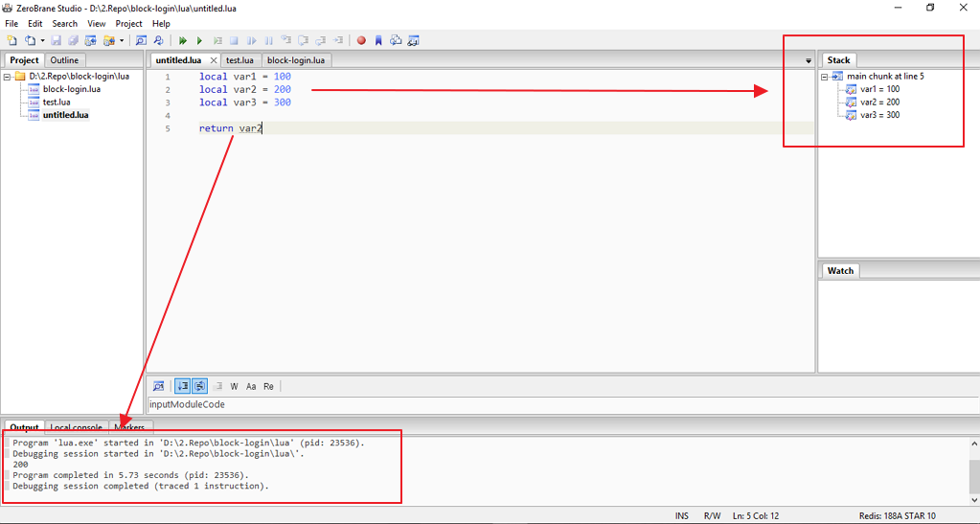Image resolution: width=980 pixels, height=524 pixels.
Task: Open the editor tab list dropdown arrow
Action: click(808, 61)
